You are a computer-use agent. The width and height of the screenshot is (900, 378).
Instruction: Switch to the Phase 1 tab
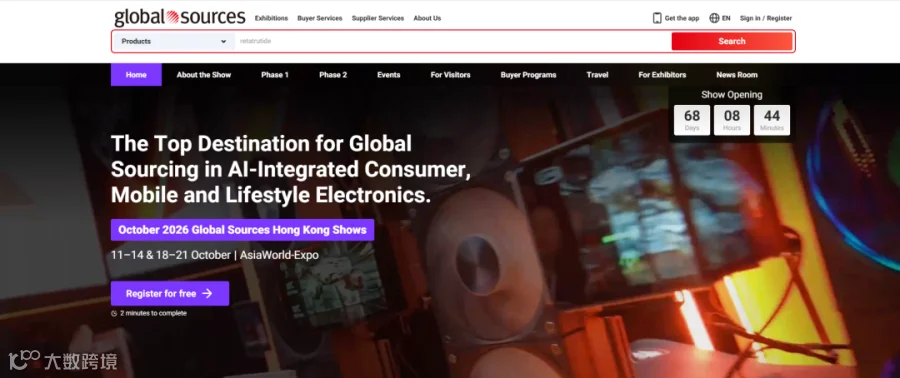pyautogui.click(x=275, y=75)
